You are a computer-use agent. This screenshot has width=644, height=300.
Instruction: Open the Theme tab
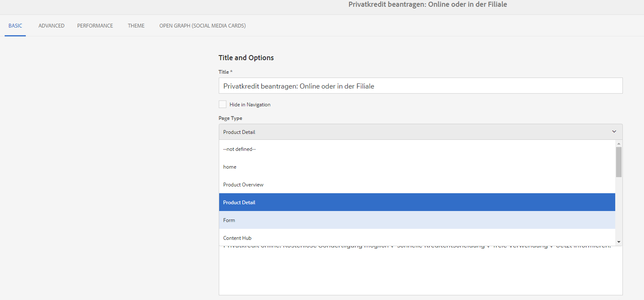(136, 26)
